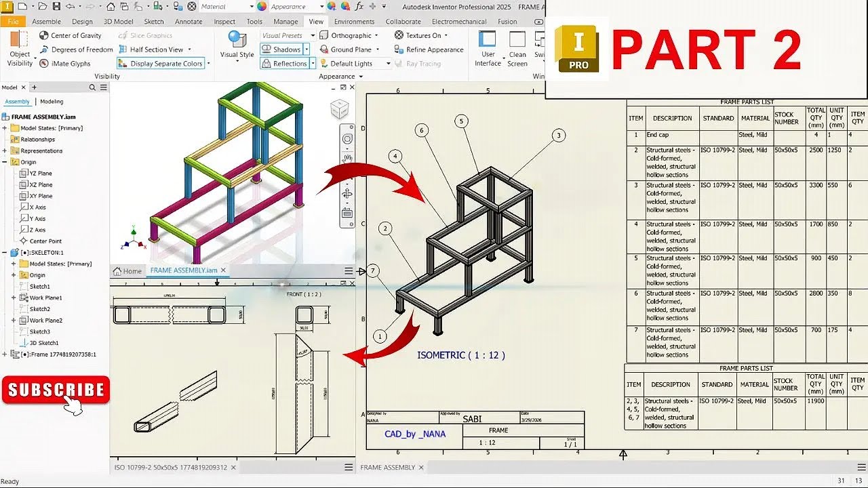Collapse the Origin folder under FRAME ASSEMBLY.iam
Image resolution: width=868 pixels, height=488 pixels.
point(5,162)
